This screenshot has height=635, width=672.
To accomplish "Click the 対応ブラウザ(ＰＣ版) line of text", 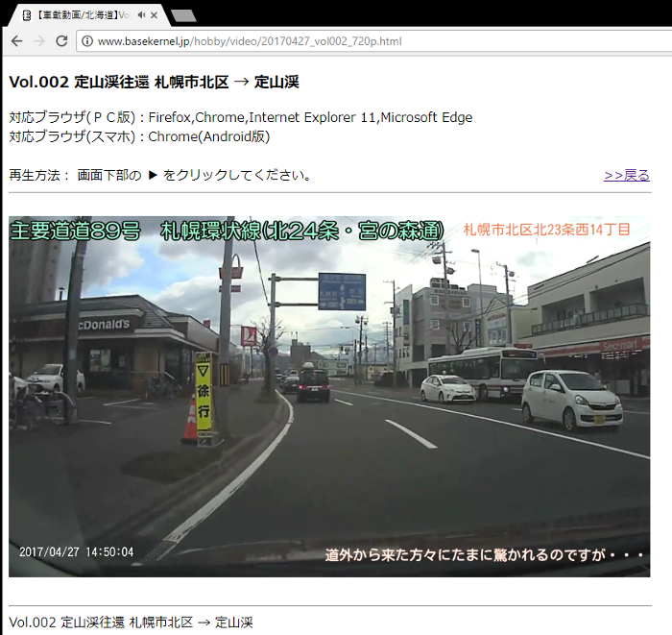I will point(240,117).
